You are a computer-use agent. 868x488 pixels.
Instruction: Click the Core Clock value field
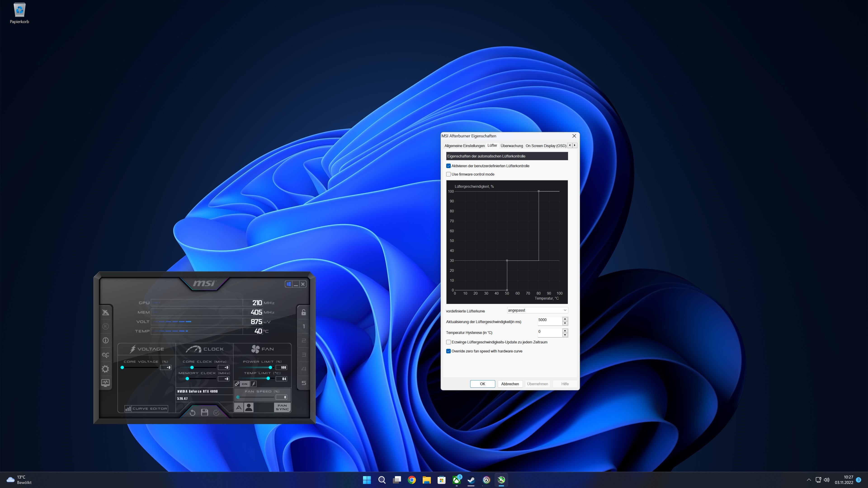224,367
